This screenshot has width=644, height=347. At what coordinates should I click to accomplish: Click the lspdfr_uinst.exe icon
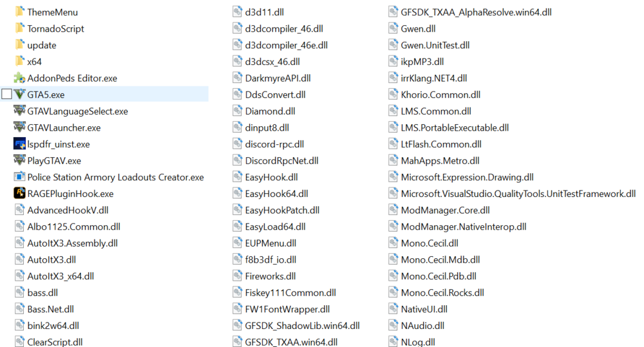[x=19, y=144]
